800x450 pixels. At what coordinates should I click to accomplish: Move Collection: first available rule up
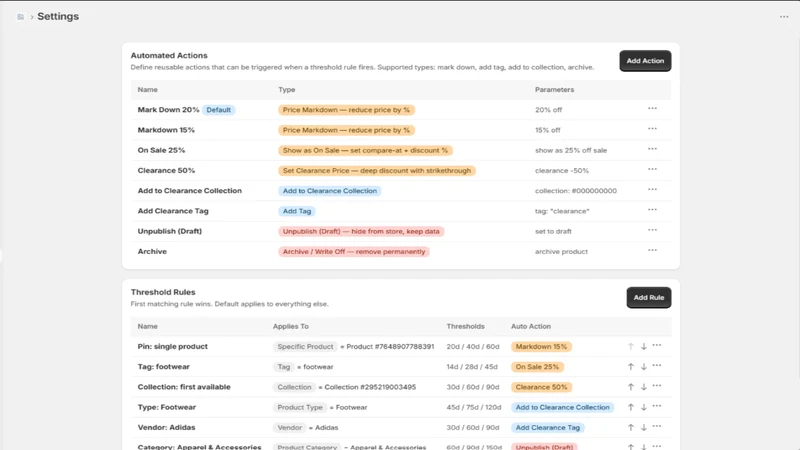click(x=631, y=387)
